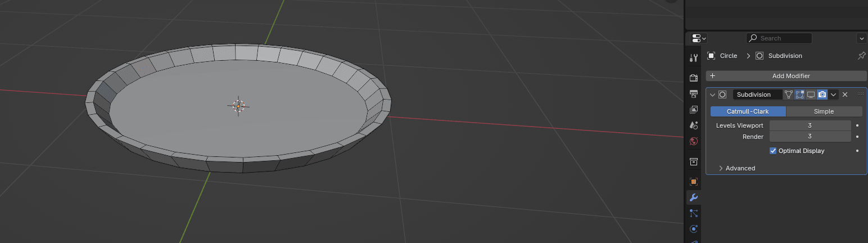Click the Add Modifier button
868x243 pixels.
[786, 76]
